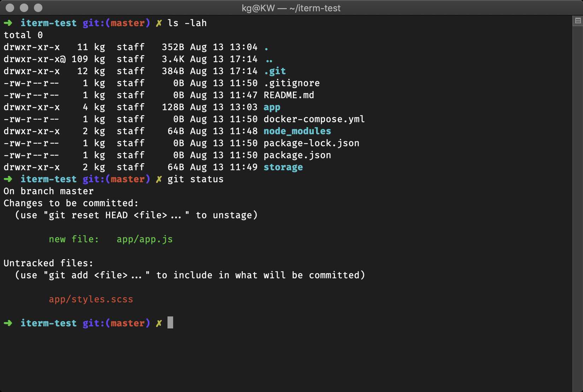Click the app directory entry in ls output
The width and height of the screenshot is (583, 392).
tap(272, 107)
